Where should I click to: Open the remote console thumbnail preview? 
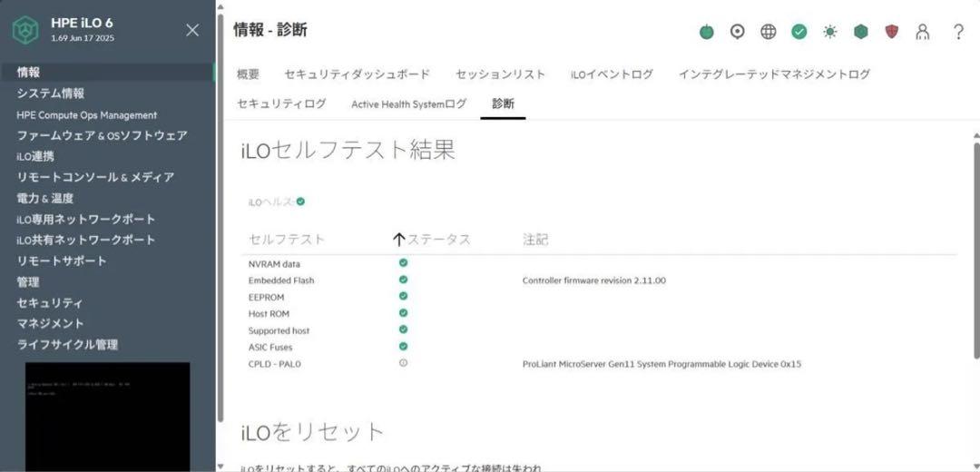tap(107, 417)
